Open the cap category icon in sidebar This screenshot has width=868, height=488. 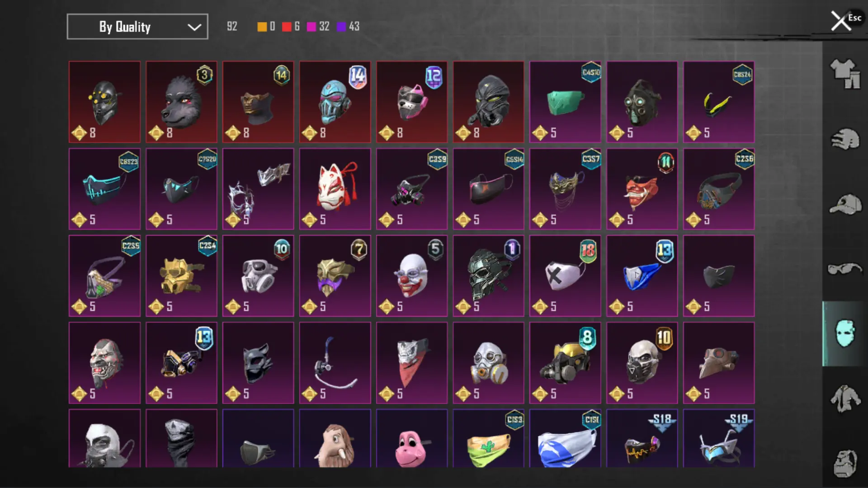tap(845, 204)
